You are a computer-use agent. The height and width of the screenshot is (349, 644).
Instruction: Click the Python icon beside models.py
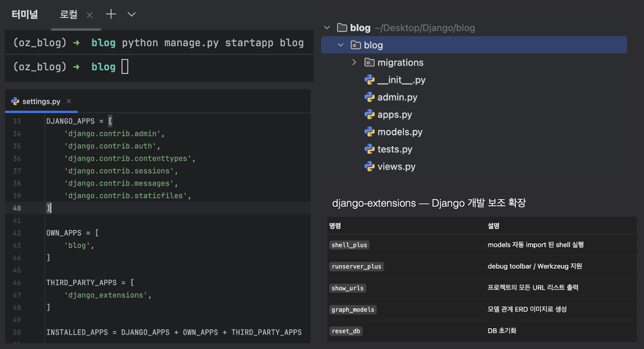pos(369,132)
